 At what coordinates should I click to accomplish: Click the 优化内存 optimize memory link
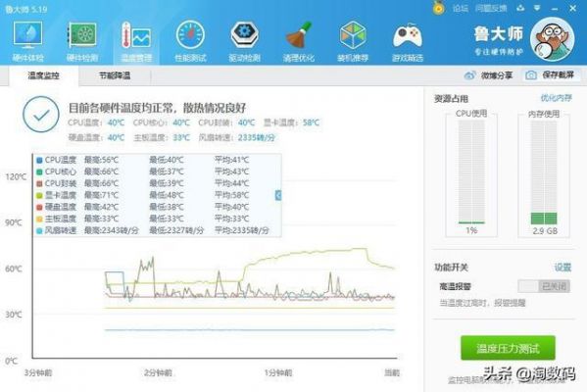pyautogui.click(x=556, y=98)
